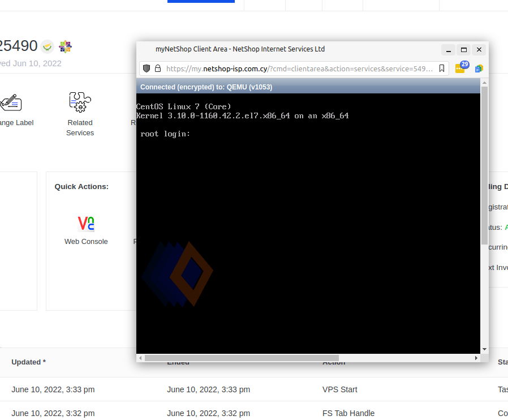
Task: Click the Quick Actions heading
Action: pyautogui.click(x=81, y=187)
